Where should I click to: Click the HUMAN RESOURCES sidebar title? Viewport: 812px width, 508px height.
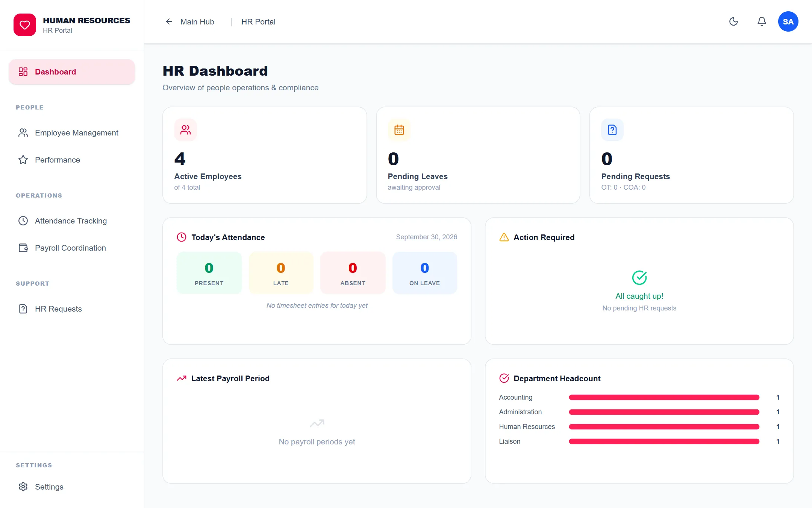pos(86,20)
